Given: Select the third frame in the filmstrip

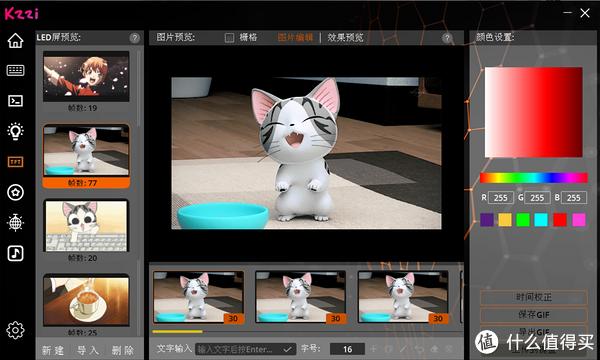Looking at the screenshot, I should point(403,297).
